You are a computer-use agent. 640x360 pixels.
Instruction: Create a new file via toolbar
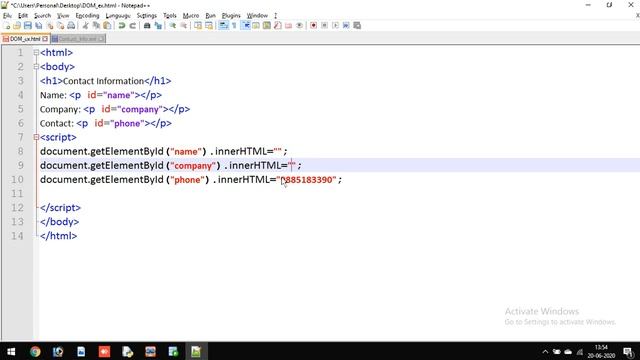pos(7,26)
